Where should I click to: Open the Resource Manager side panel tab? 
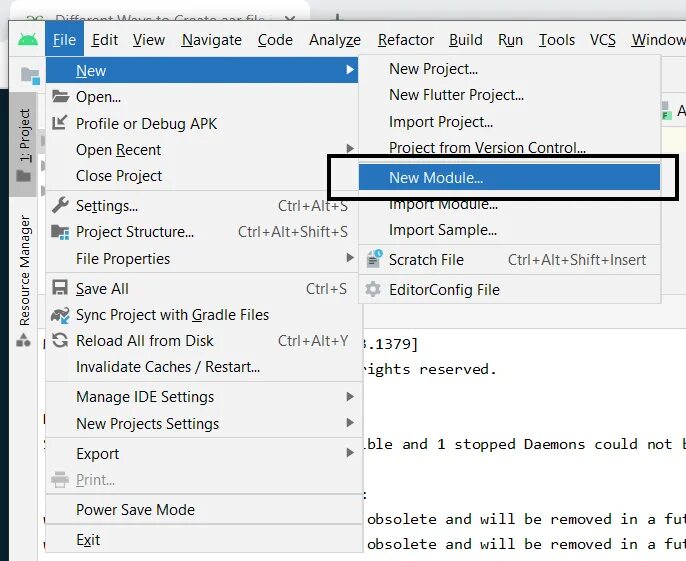point(25,270)
